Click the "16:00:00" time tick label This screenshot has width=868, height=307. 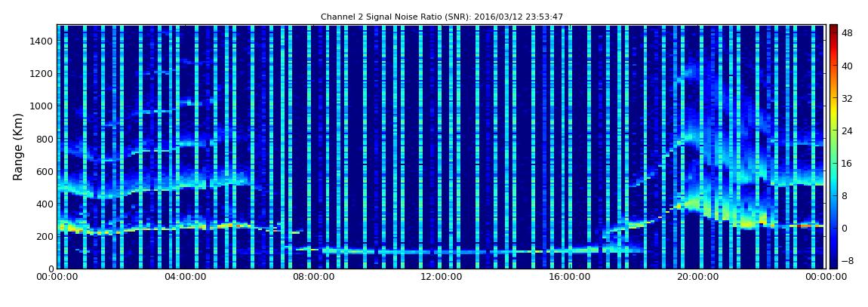click(x=570, y=277)
